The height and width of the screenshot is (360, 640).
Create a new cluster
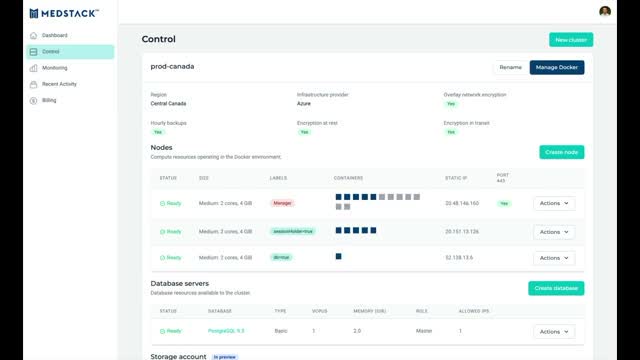(571, 40)
